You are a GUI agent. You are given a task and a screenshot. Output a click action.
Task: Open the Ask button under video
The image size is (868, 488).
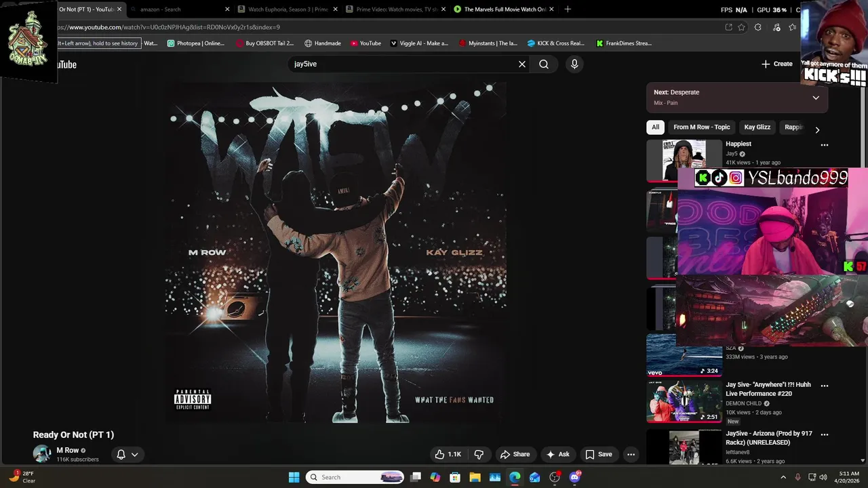click(557, 454)
